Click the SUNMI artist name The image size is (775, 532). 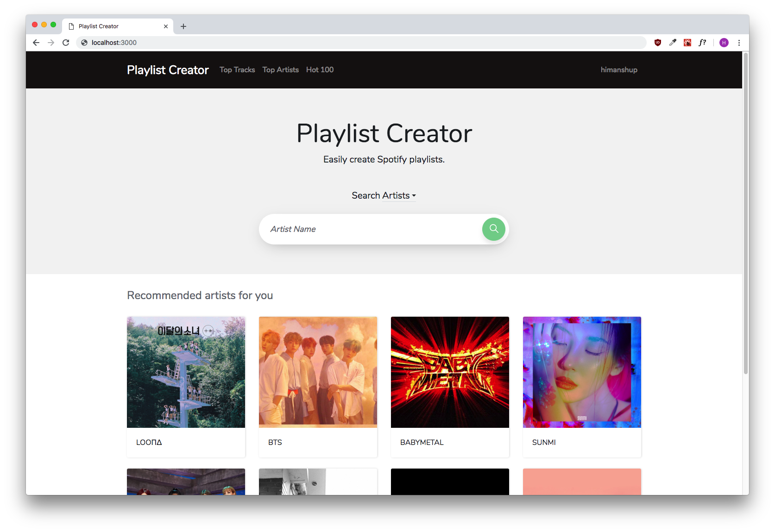pyautogui.click(x=544, y=442)
